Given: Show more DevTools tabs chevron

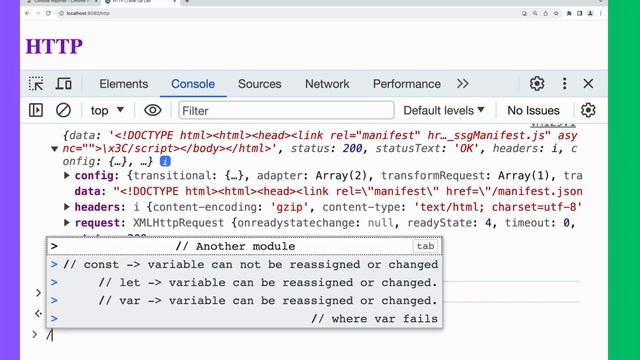Looking at the screenshot, I should 462,84.
